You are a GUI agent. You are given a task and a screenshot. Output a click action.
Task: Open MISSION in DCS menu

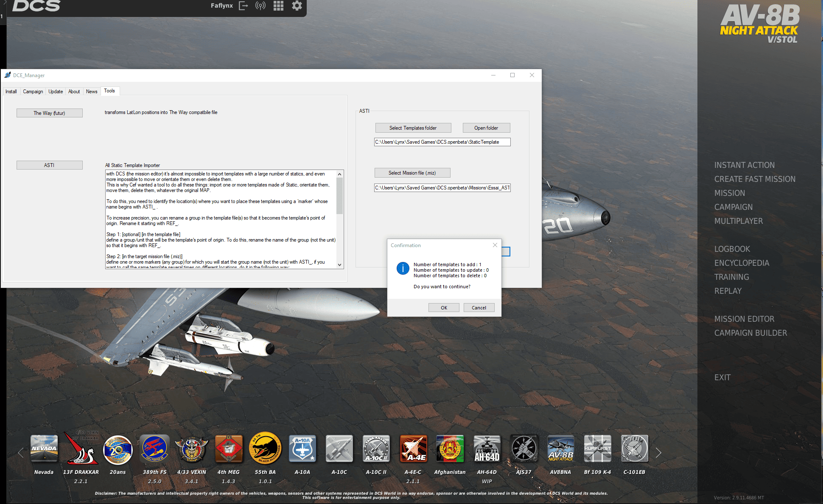click(x=730, y=193)
